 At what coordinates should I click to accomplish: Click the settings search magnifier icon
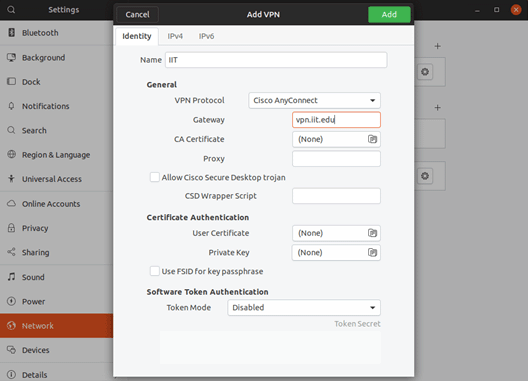pyautogui.click(x=11, y=10)
